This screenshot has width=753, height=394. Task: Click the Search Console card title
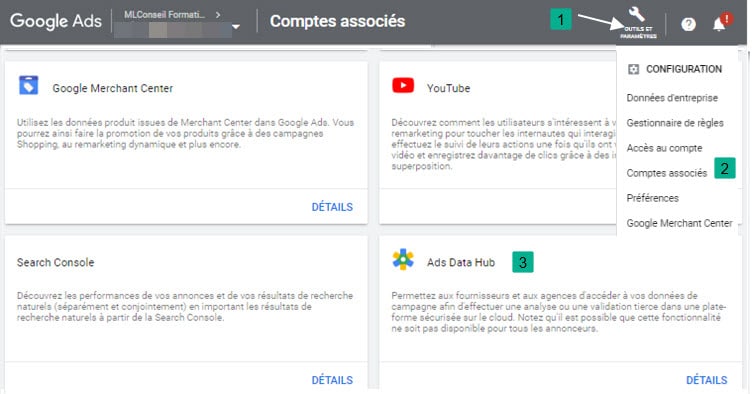click(56, 262)
